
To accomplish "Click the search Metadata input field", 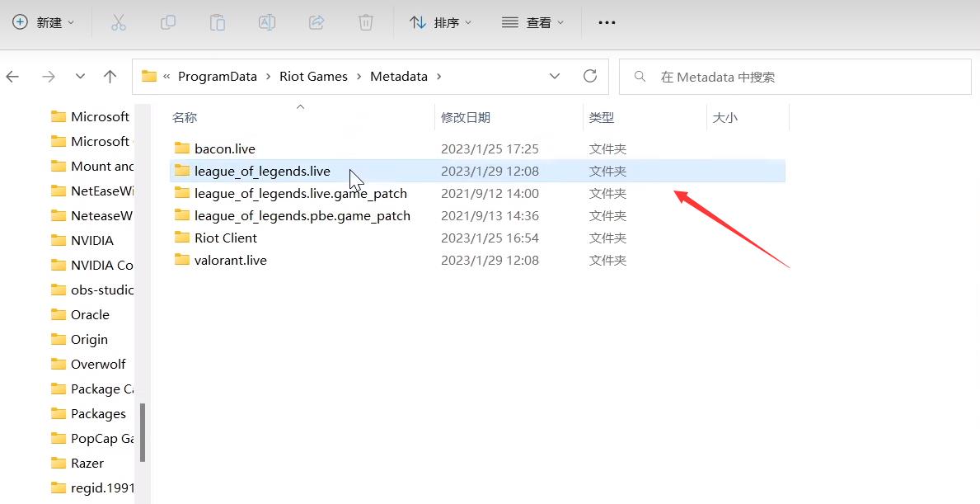I will (795, 77).
